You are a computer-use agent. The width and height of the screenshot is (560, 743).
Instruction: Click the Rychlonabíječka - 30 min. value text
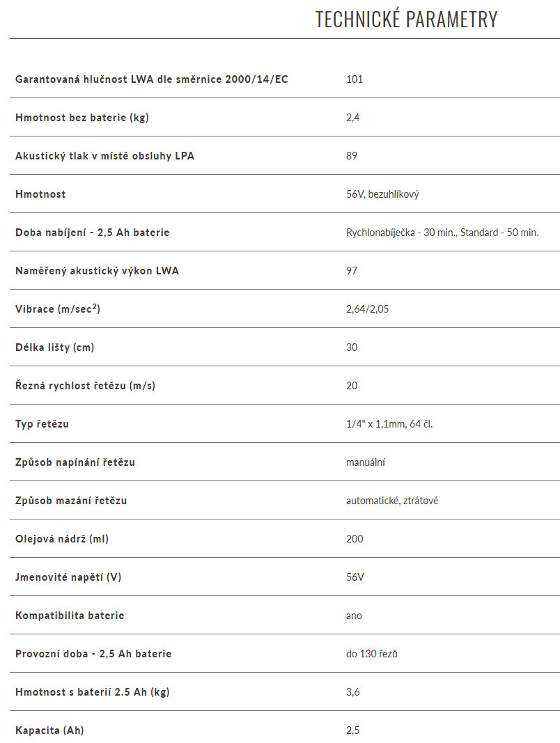click(402, 233)
